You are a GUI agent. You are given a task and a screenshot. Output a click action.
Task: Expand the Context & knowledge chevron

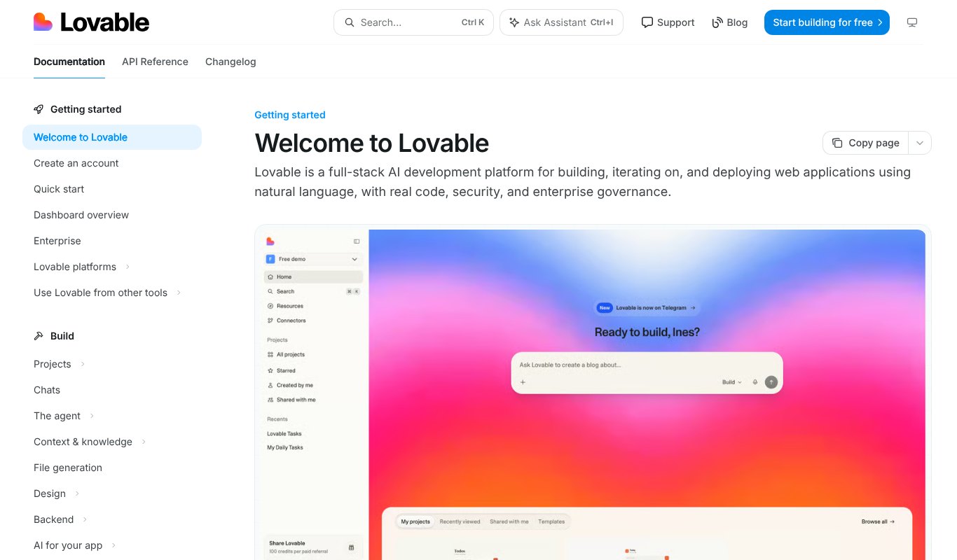click(144, 442)
